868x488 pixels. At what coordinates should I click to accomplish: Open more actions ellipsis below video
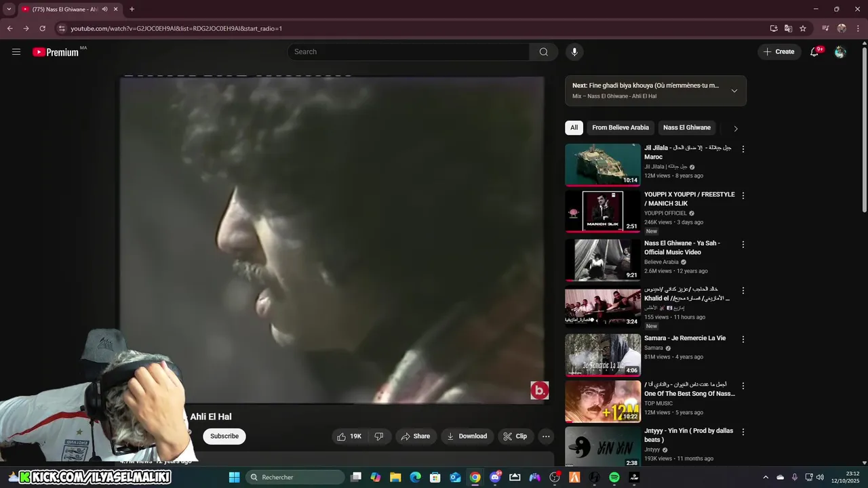546,436
